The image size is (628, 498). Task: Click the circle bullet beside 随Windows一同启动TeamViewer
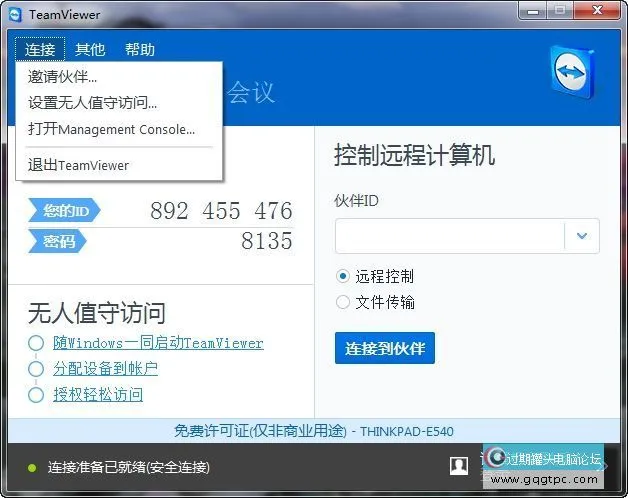click(x=35, y=343)
